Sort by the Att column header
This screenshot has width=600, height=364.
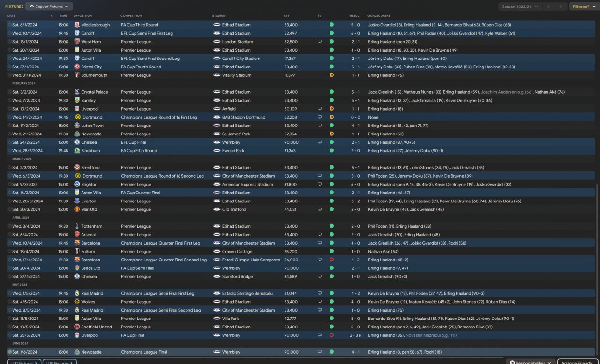[286, 16]
